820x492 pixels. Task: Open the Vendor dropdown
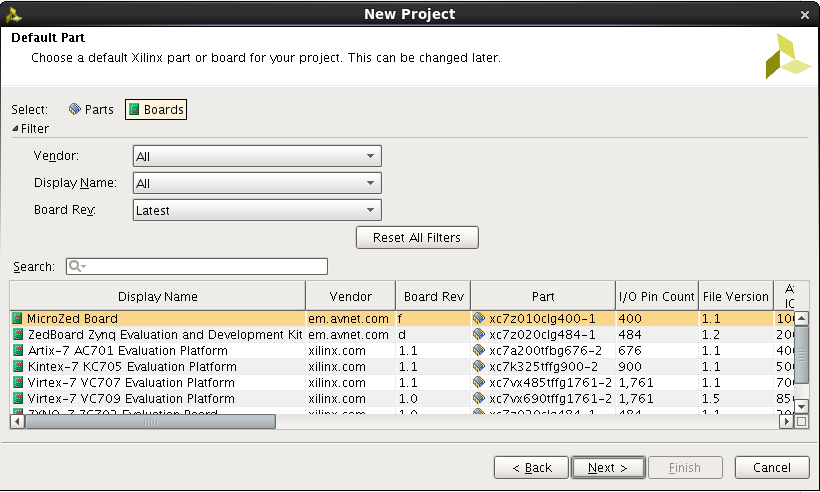[x=257, y=156]
